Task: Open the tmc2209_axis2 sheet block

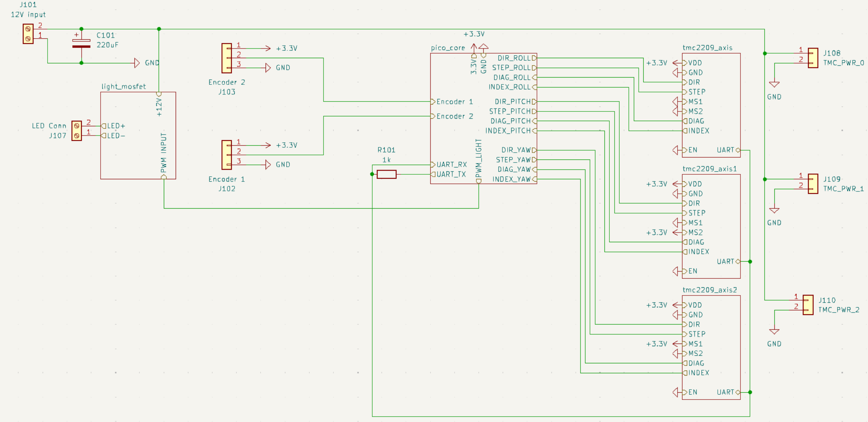Action: (711, 348)
